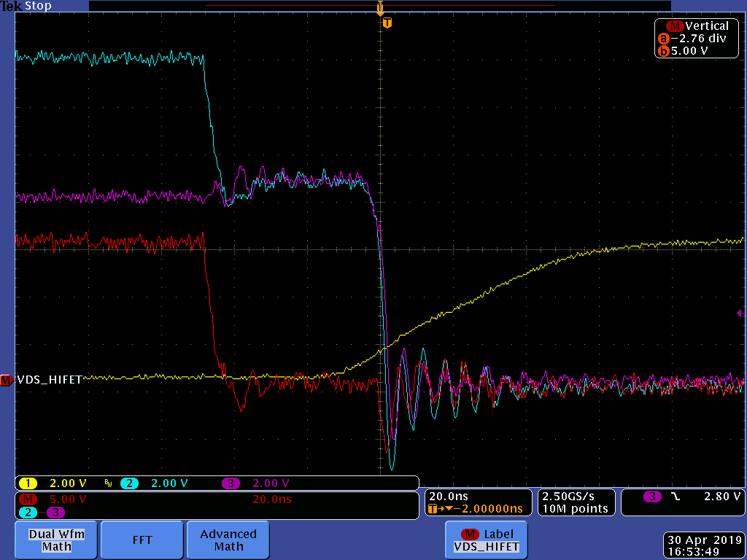This screenshot has height=560, width=747.
Task: Click the channel 1 2.00 V scale readout
Action: 68,483
